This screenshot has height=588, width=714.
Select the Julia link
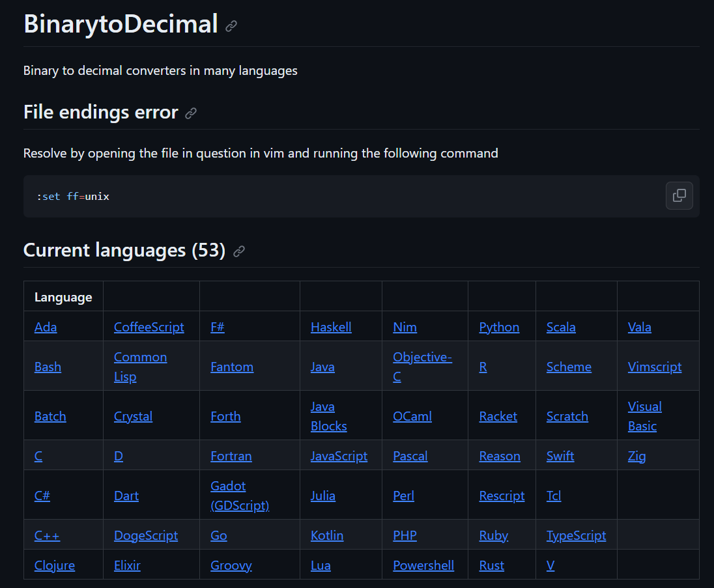(323, 496)
